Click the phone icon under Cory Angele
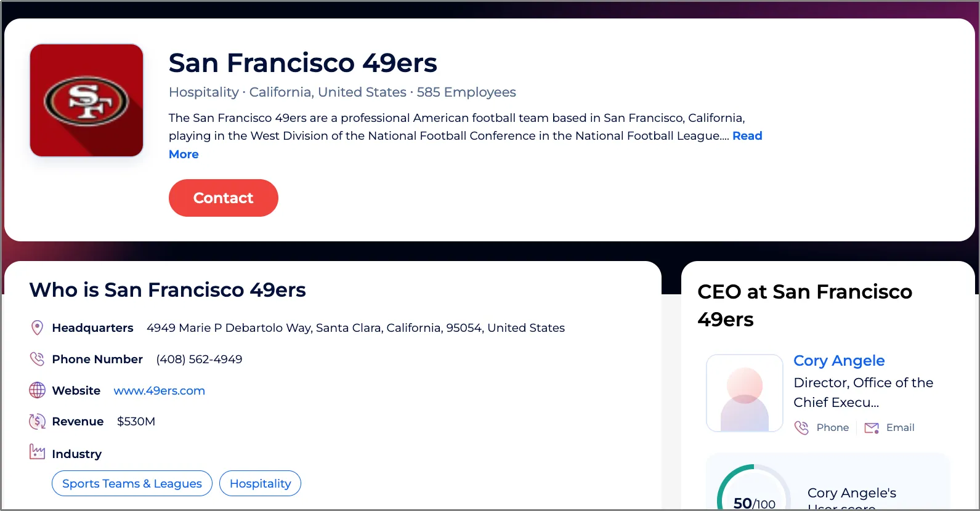 click(801, 428)
